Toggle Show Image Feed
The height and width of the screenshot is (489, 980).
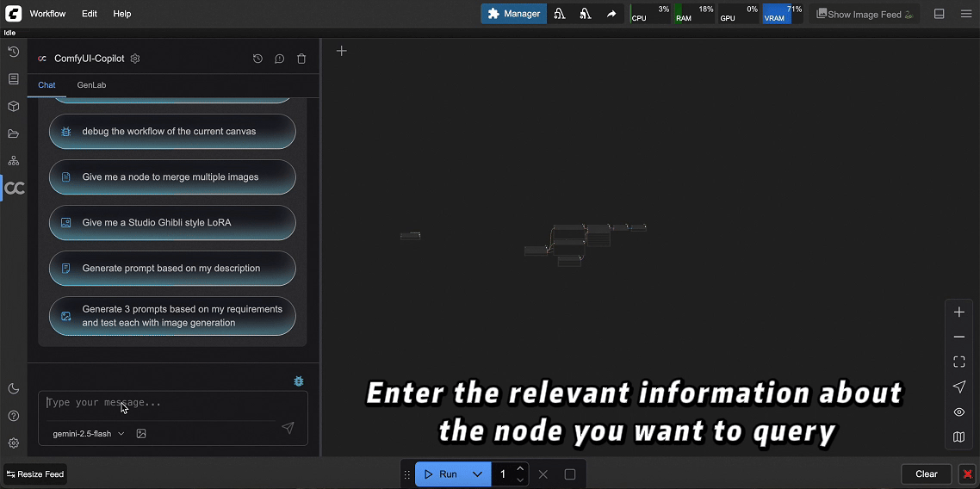(x=865, y=14)
